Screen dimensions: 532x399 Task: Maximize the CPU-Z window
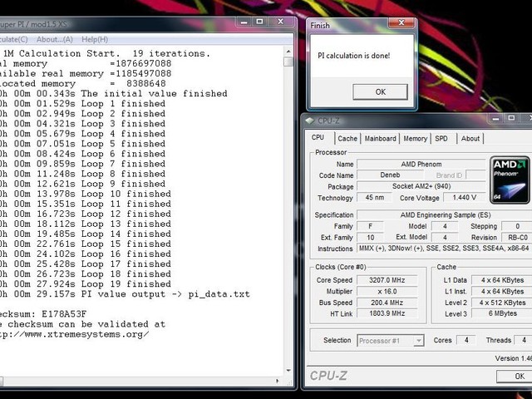point(511,118)
